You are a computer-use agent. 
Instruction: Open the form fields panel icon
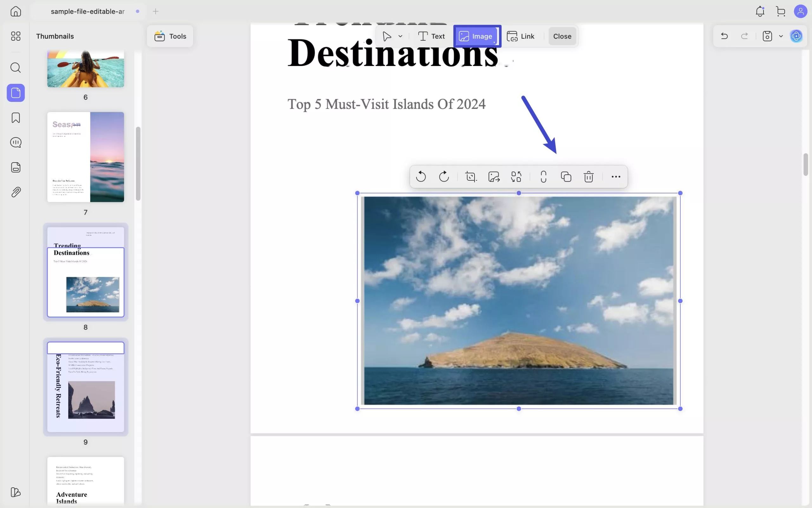16,167
